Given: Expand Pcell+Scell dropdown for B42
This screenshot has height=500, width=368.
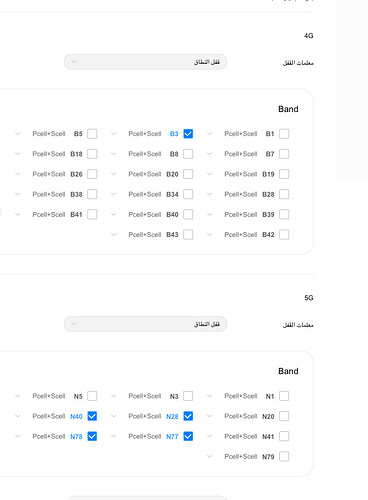Looking at the screenshot, I should 234,235.
